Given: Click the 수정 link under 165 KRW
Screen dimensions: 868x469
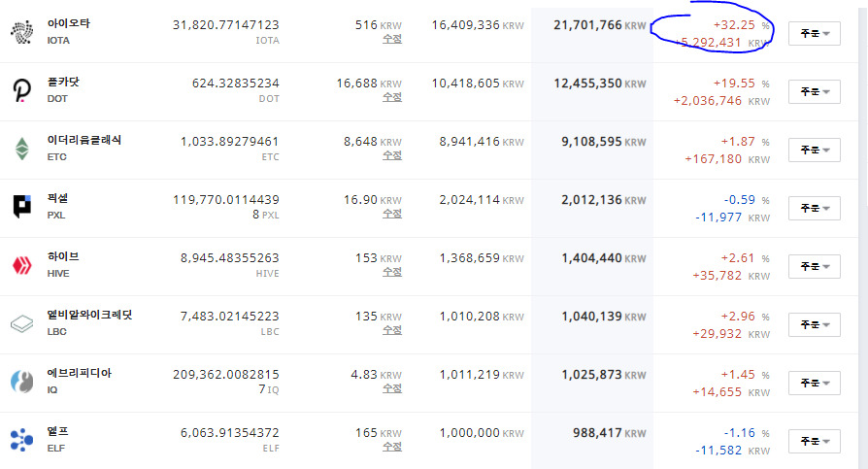Looking at the screenshot, I should (392, 447).
